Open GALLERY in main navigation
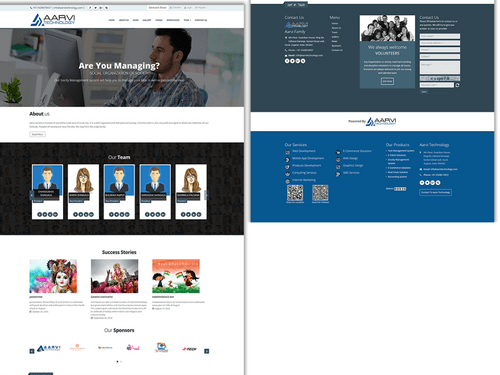 tap(147, 20)
